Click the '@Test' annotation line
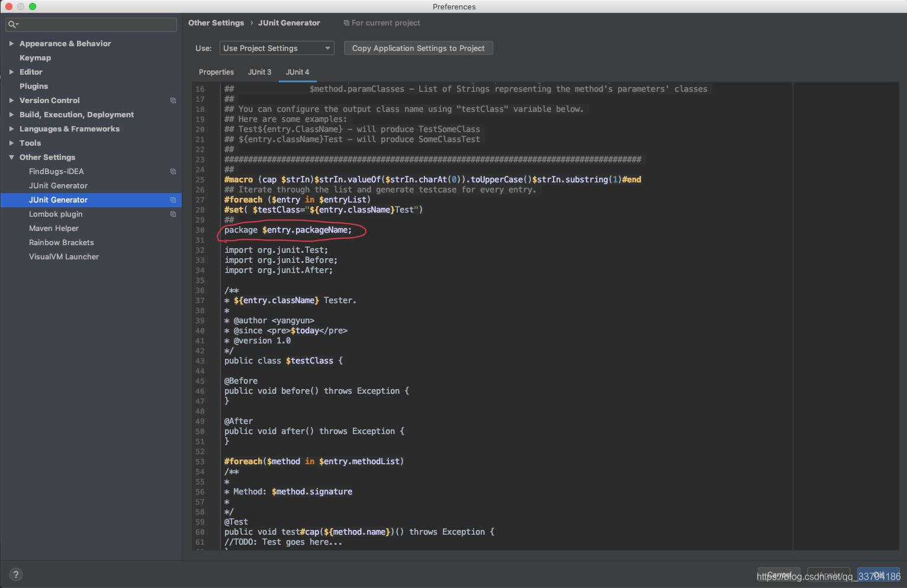Image resolution: width=907 pixels, height=588 pixels. [x=236, y=522]
